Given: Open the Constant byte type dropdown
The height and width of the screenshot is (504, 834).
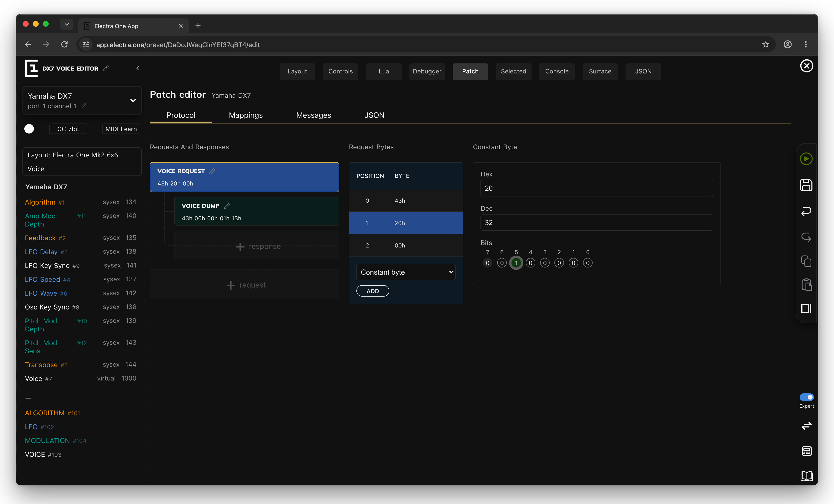Looking at the screenshot, I should click(x=406, y=272).
